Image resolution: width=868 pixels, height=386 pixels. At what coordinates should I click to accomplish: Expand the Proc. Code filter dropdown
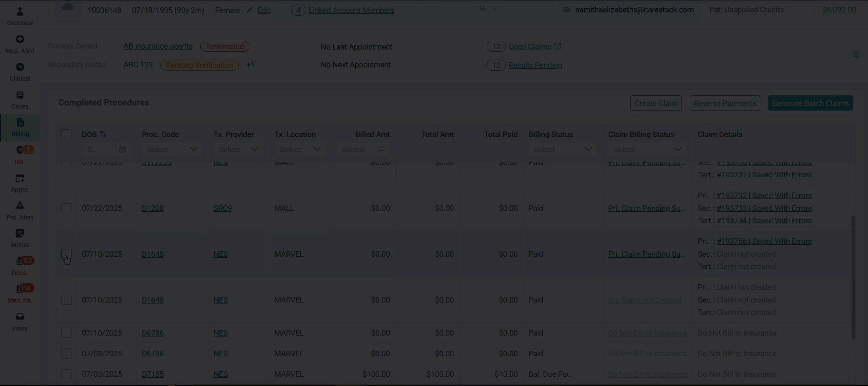(172, 149)
